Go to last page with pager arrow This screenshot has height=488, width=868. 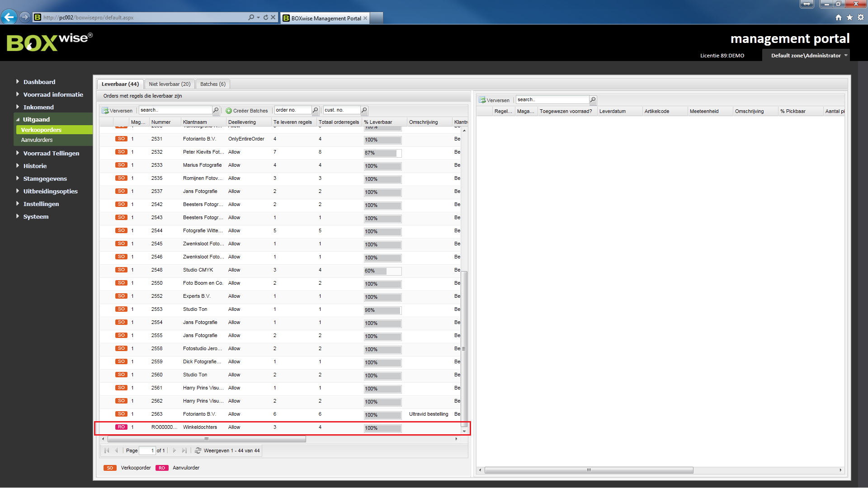coord(184,450)
